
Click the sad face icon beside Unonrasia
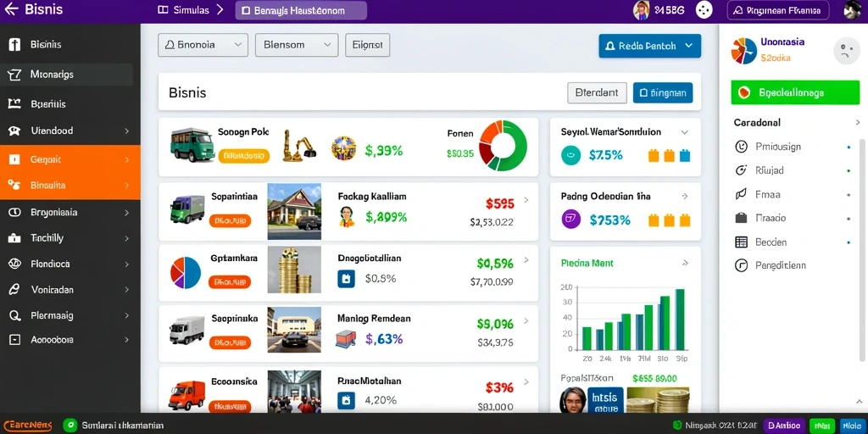(x=847, y=51)
